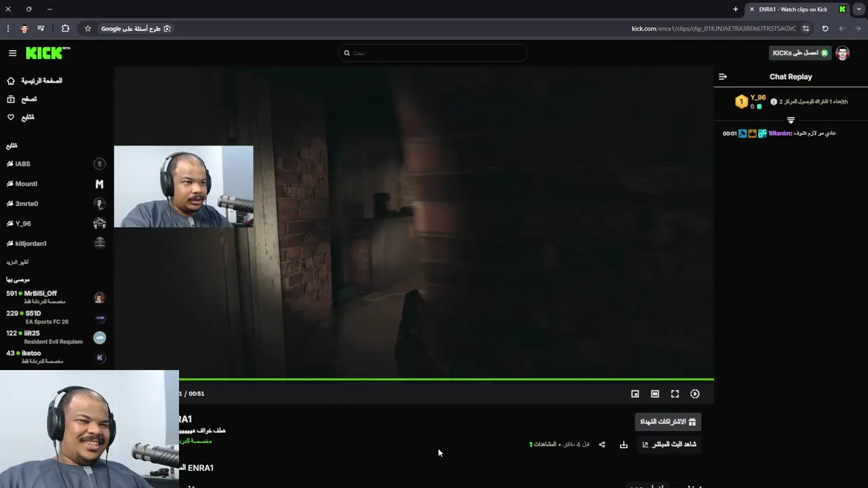868x488 pixels.
Task: Click the iiR25 channel avatar
Action: 100,338
